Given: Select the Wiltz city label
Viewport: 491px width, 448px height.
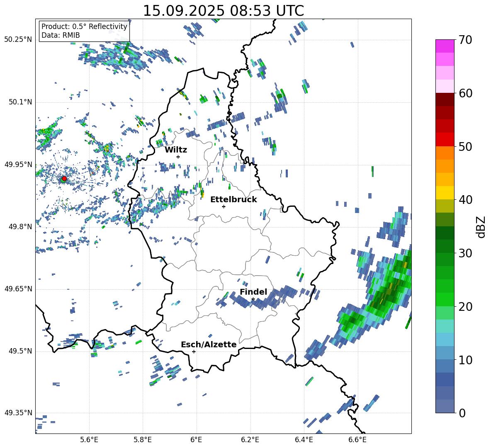Looking at the screenshot, I should pyautogui.click(x=176, y=150).
